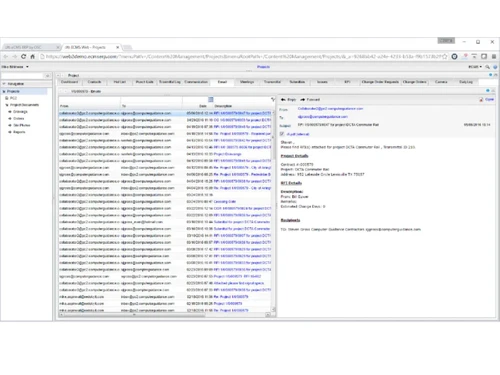
Task: Click the browser back arrow
Action: coord(6,57)
